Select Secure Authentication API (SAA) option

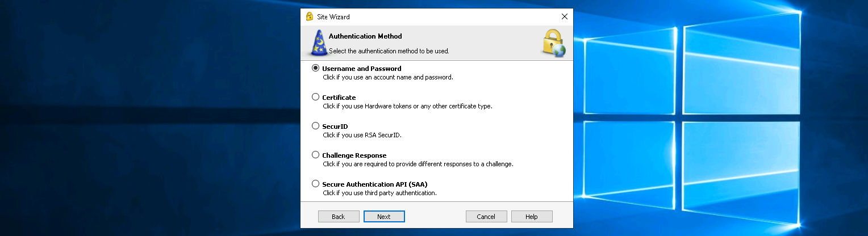[316, 184]
